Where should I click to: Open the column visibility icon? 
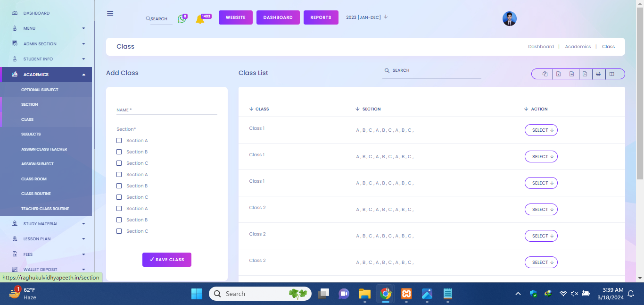(x=612, y=74)
